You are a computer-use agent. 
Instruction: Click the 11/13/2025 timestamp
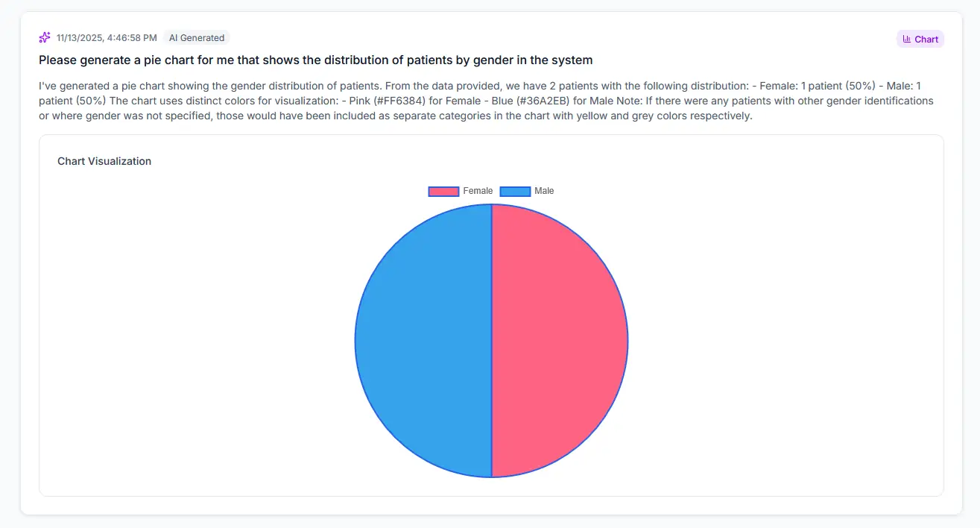(x=80, y=37)
